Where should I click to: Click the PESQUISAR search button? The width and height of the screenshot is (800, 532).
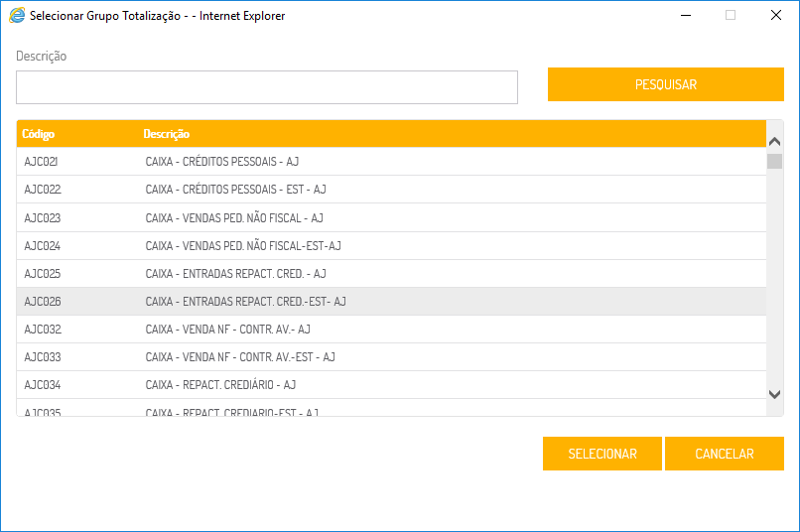click(665, 84)
